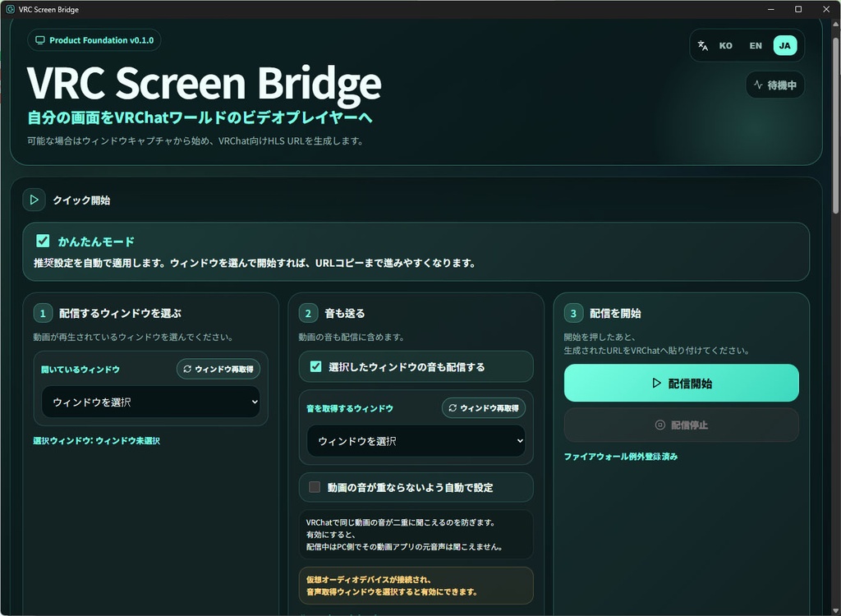Click the 待機中 status badge
This screenshot has width=841, height=616.
pyautogui.click(x=775, y=85)
